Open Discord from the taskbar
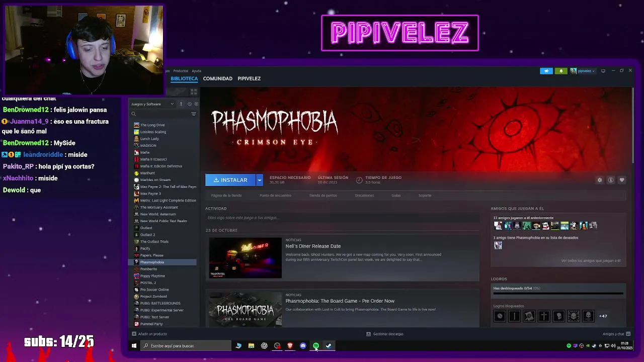 303,346
